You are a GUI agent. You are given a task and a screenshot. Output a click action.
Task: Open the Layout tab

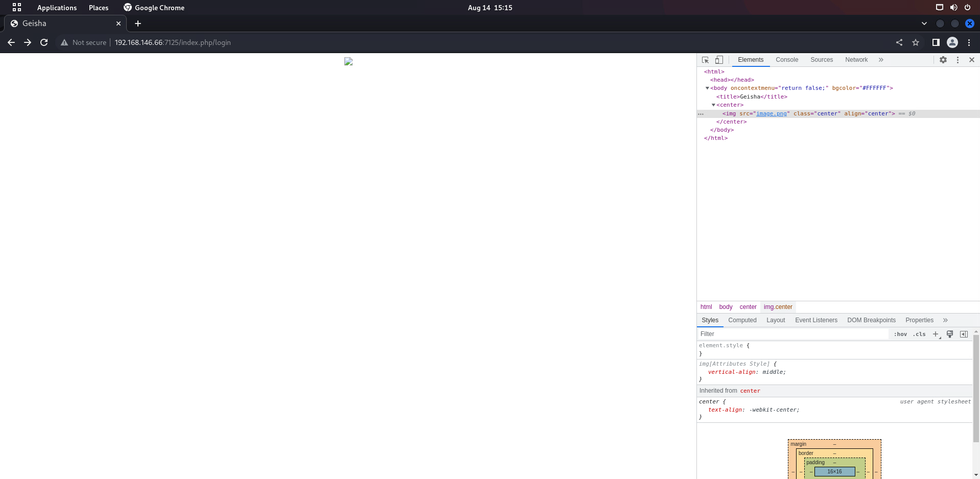776,320
